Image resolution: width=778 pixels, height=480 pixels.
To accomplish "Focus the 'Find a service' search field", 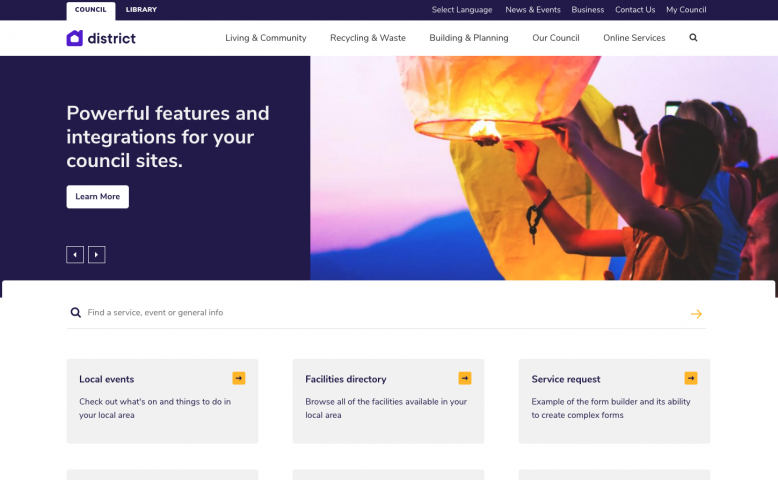I will pyautogui.click(x=386, y=313).
